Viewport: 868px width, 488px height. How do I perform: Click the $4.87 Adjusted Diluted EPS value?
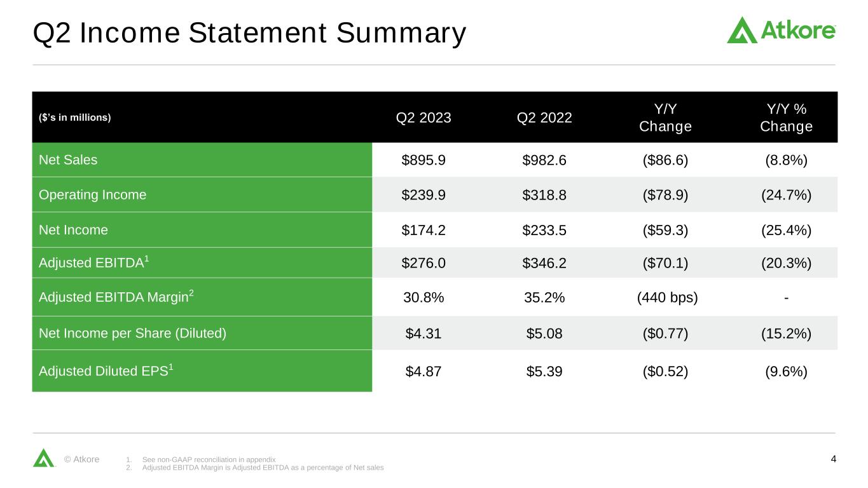point(424,371)
